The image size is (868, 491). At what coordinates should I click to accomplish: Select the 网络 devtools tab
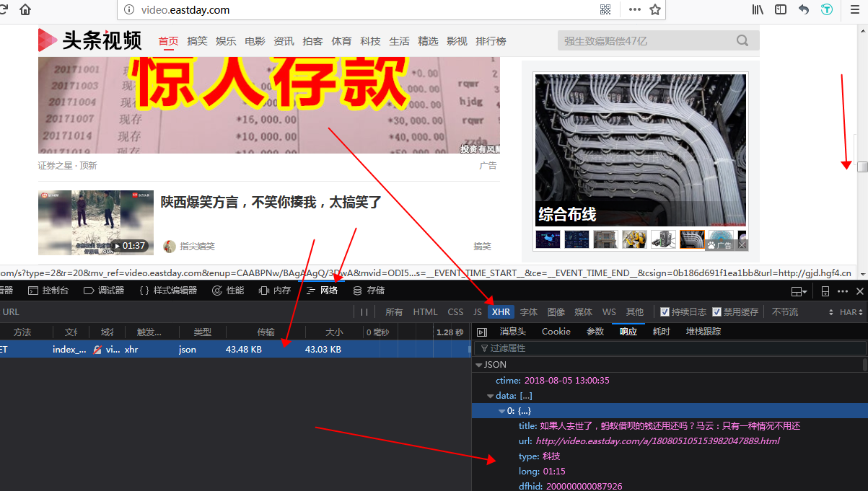[322, 291]
